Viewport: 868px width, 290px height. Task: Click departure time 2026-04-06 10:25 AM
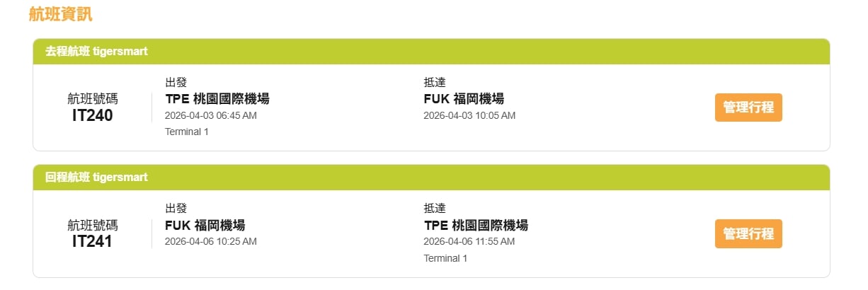[x=211, y=241]
